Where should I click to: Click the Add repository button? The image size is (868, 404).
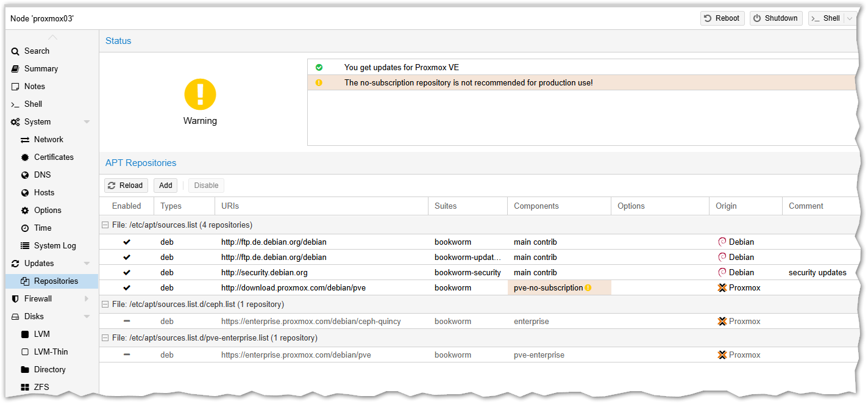point(166,186)
